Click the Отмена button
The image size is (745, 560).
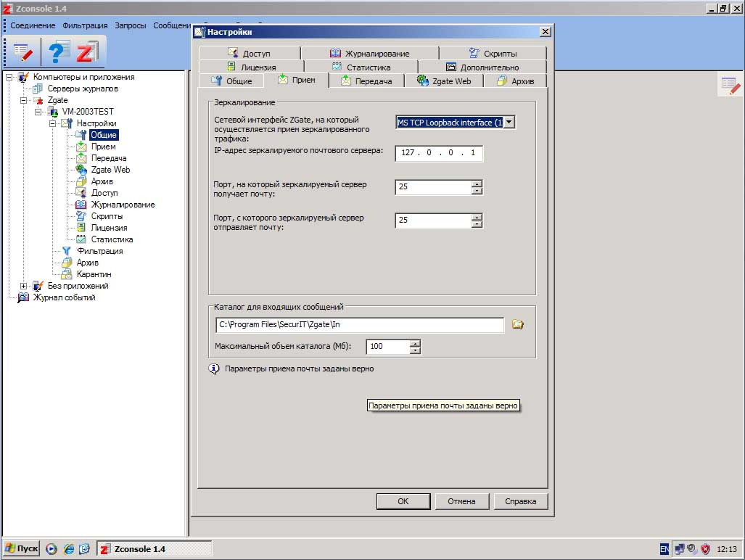(462, 501)
